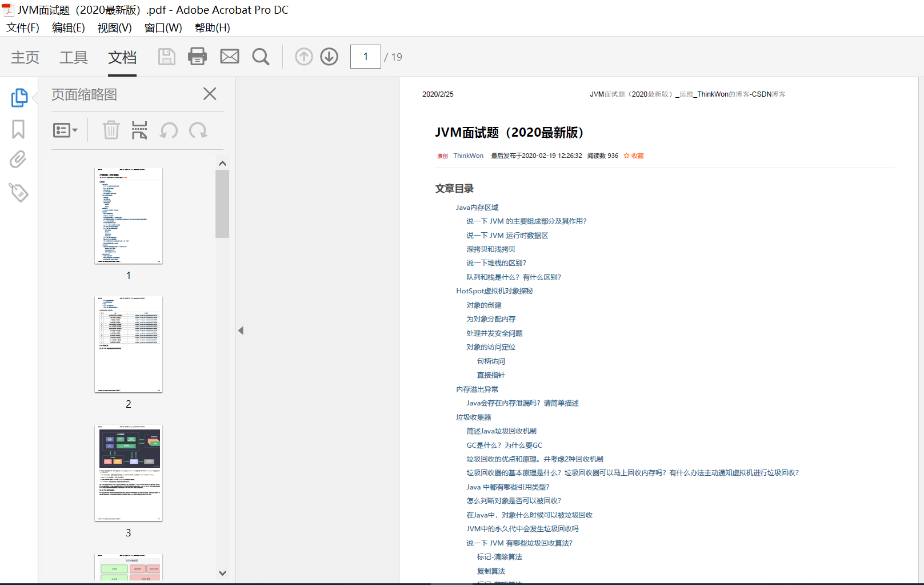Open the search magnifier tool

coord(261,57)
